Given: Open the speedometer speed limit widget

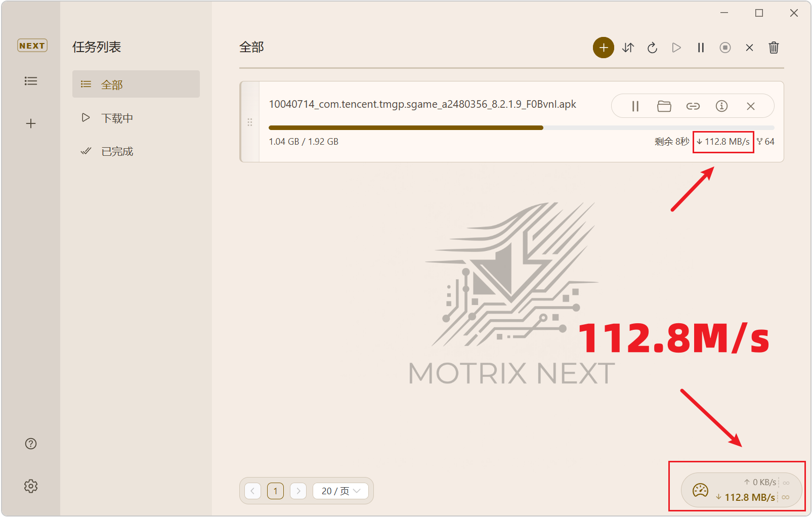Looking at the screenshot, I should coord(700,490).
